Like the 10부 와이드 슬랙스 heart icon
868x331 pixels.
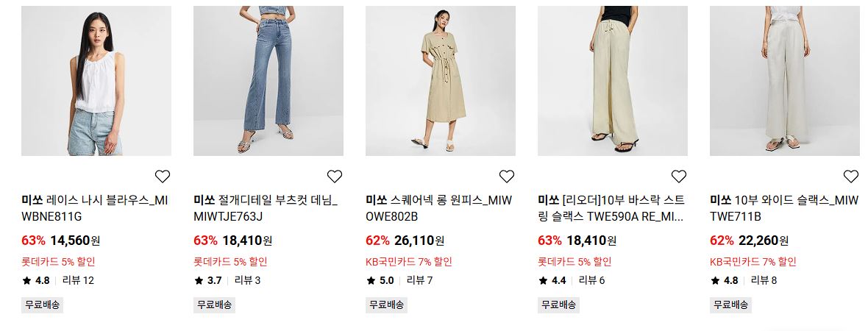point(851,177)
